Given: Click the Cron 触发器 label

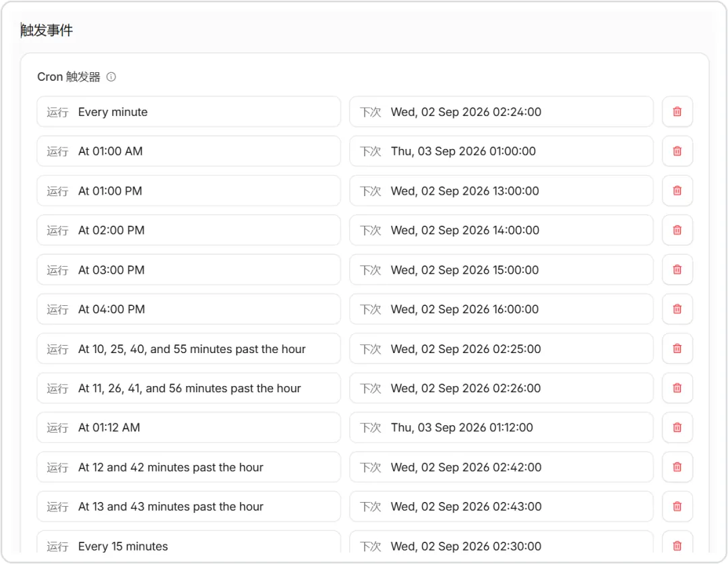Looking at the screenshot, I should pyautogui.click(x=69, y=77).
